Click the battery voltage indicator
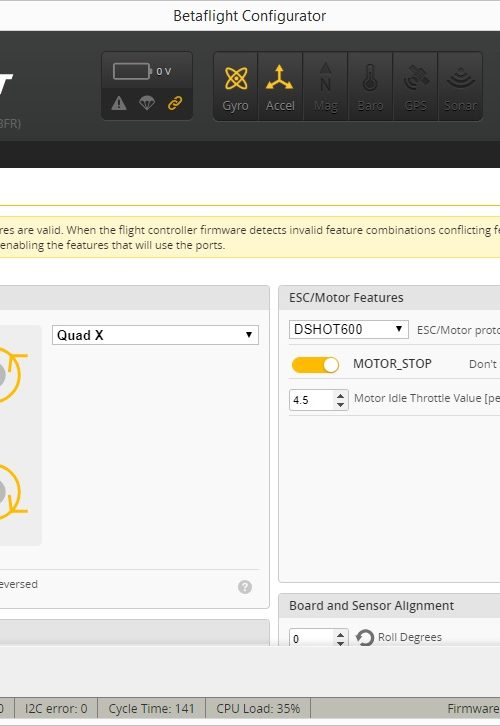The width and height of the screenshot is (500, 726). click(142, 71)
